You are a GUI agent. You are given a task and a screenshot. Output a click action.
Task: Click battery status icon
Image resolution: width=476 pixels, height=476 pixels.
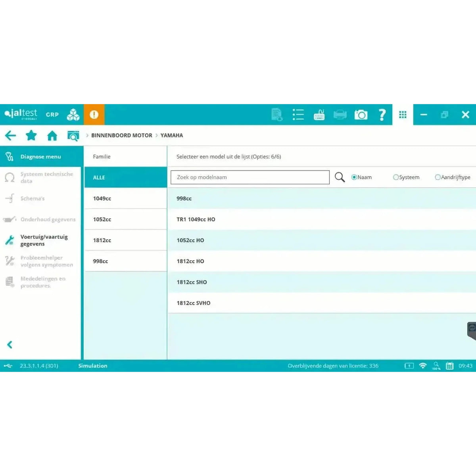409,366
